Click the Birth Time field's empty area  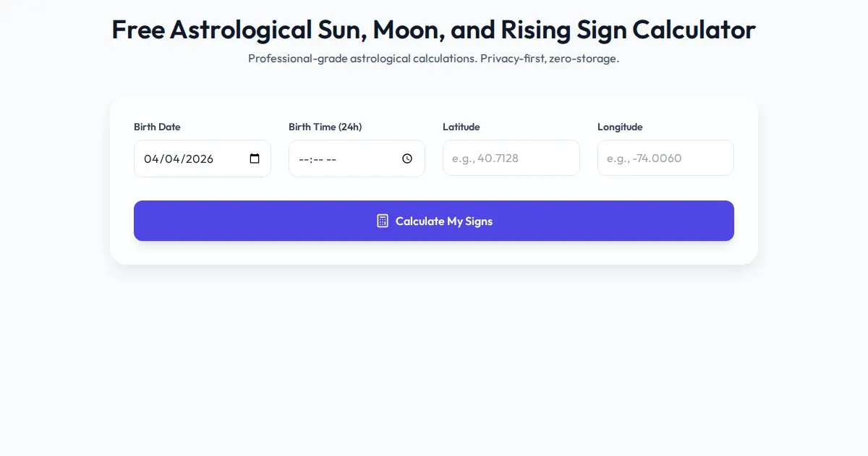[369, 159]
